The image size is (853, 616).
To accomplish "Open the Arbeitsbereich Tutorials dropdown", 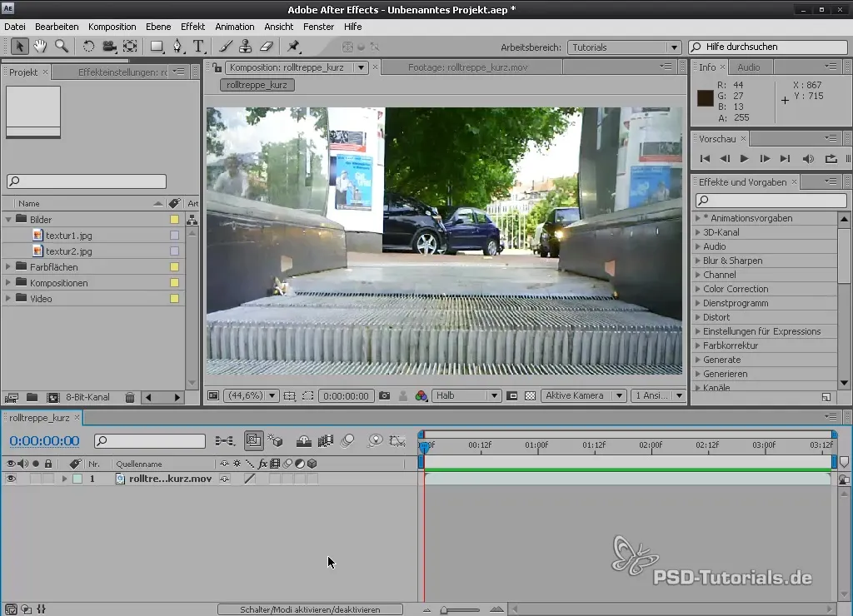I will (x=624, y=47).
